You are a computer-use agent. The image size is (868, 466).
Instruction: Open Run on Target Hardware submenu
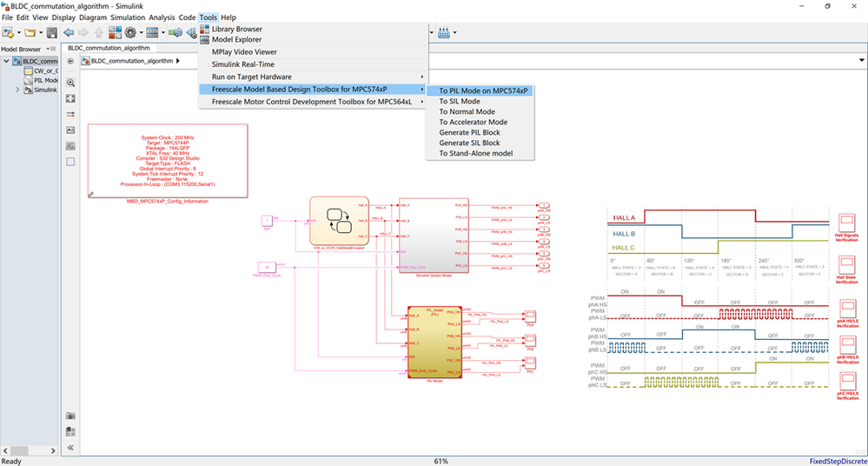314,77
